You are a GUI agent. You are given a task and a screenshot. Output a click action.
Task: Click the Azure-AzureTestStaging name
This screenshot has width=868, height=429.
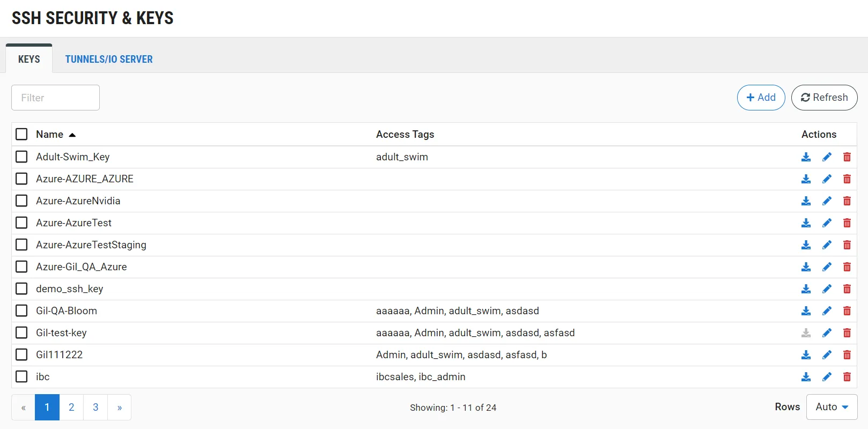click(91, 245)
